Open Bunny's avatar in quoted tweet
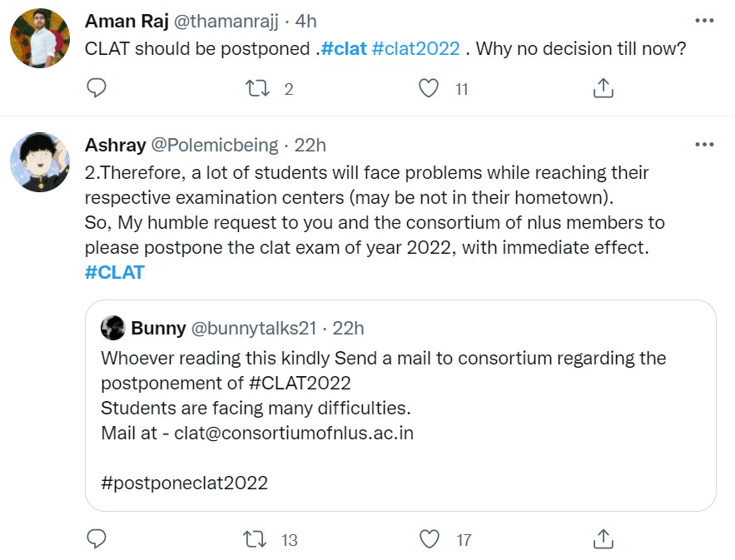The width and height of the screenshot is (735, 560). pos(113,328)
